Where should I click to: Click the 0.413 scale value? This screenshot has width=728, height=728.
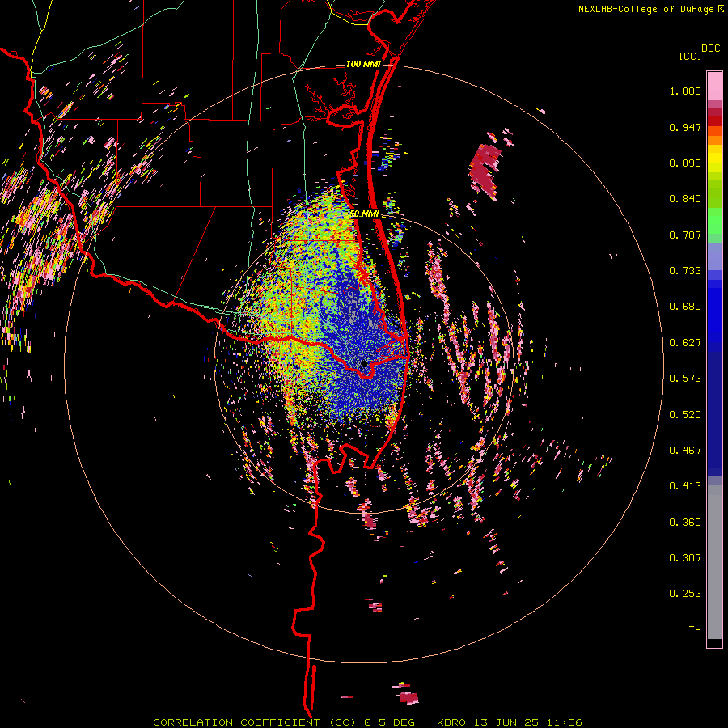click(x=685, y=486)
